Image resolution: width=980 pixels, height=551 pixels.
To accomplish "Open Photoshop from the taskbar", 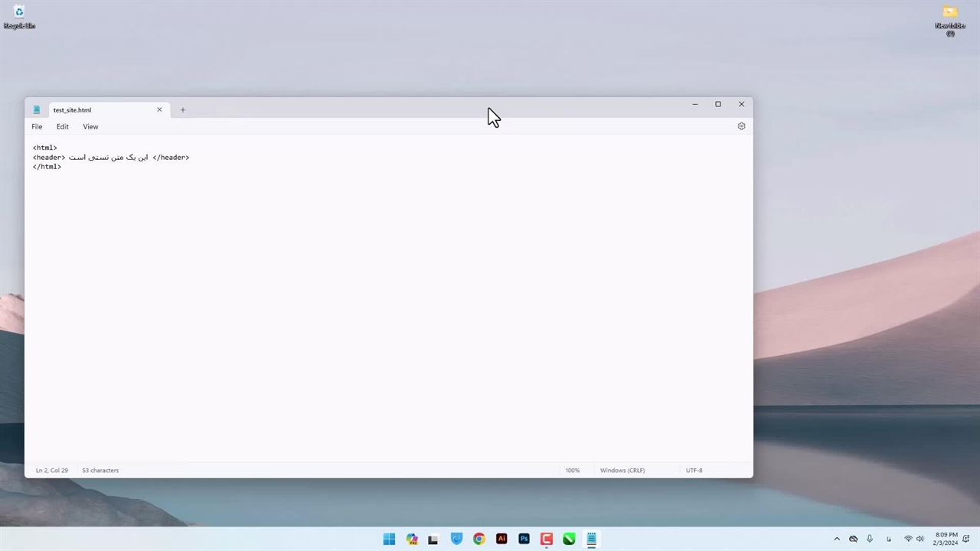I will pos(524,539).
